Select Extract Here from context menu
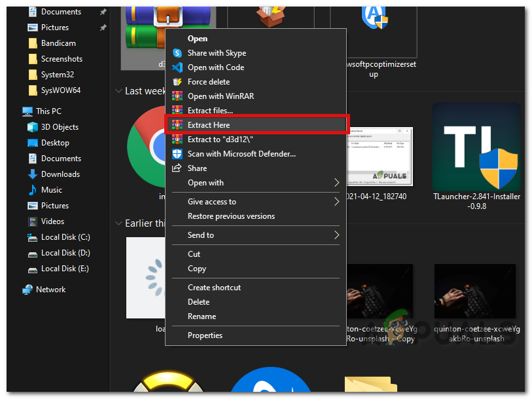Screen dimensions: 532x399 [x=209, y=125]
